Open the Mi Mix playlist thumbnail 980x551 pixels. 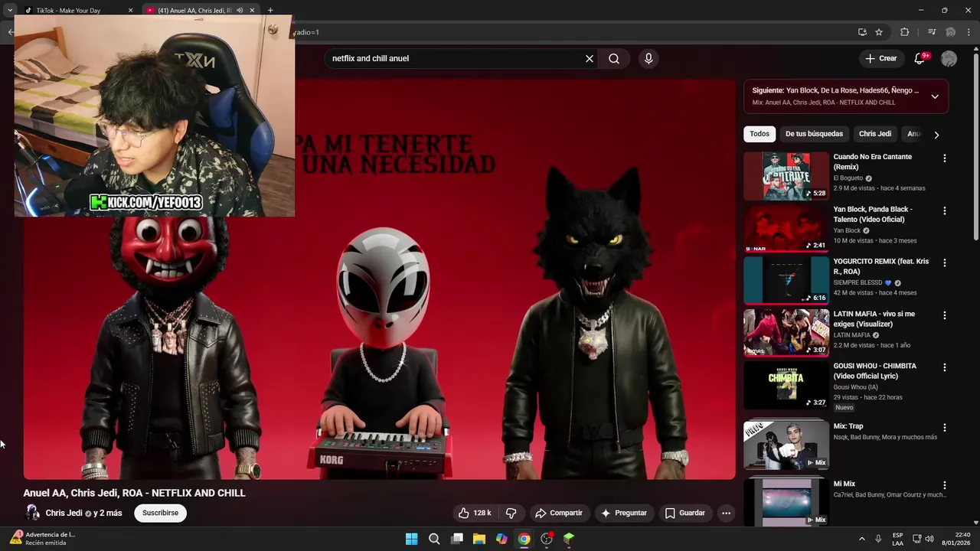pyautogui.click(x=786, y=502)
